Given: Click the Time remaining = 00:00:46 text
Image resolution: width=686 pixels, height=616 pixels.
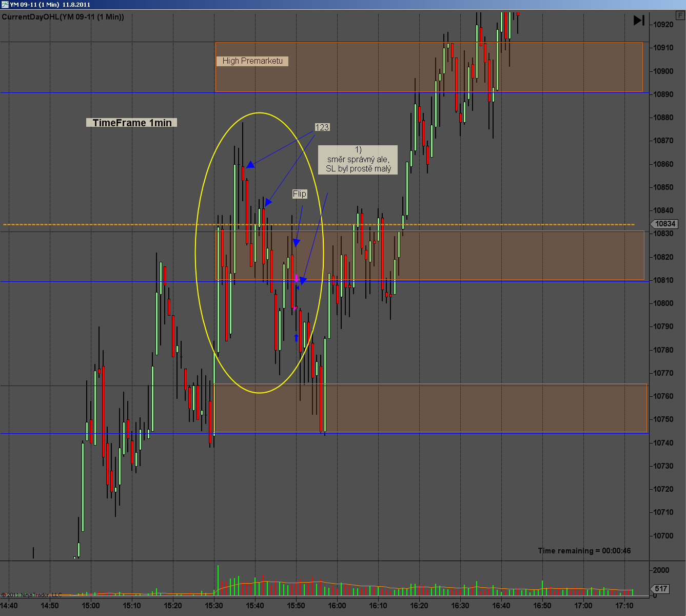Looking at the screenshot, I should pos(584,551).
